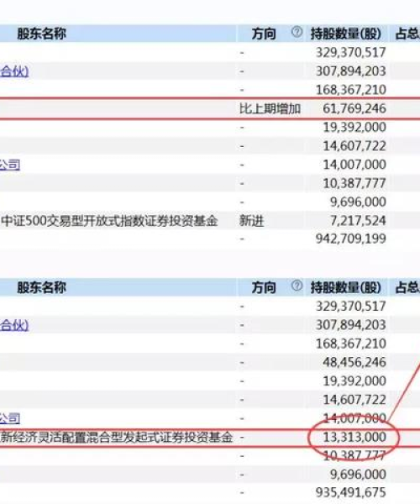Click the 股东名称 header in upper table
420x504 pixels.
42,34
